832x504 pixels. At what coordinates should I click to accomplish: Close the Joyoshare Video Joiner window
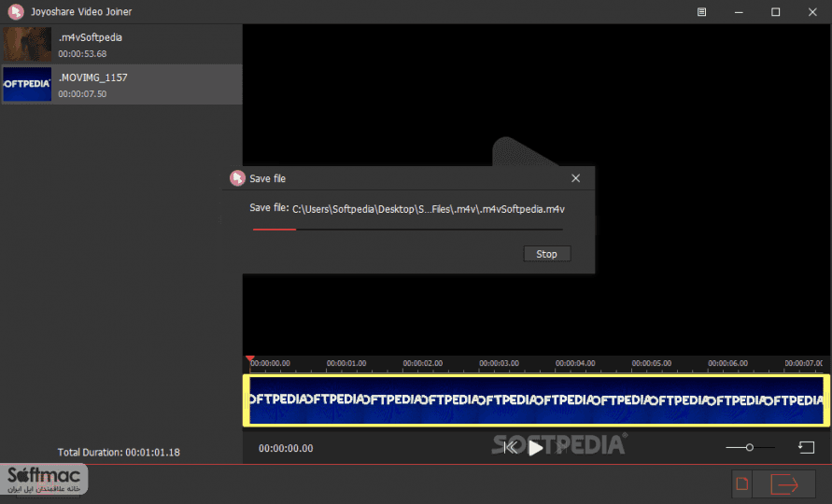point(812,12)
